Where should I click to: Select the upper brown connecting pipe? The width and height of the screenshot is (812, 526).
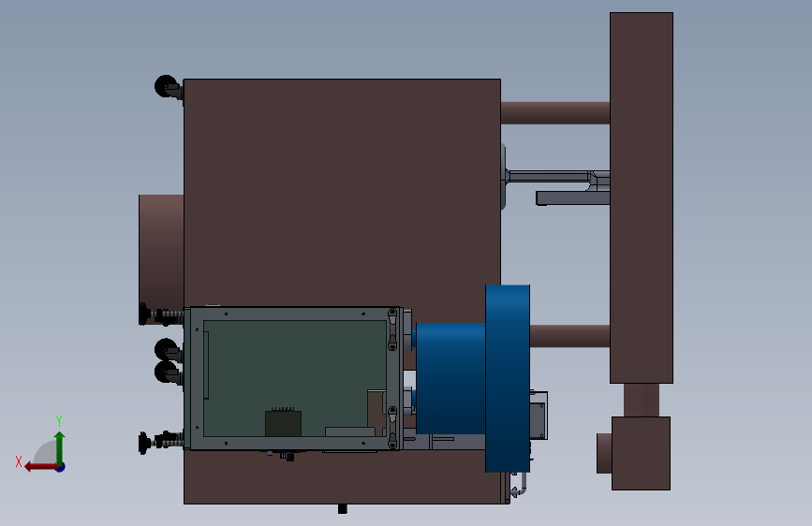(x=555, y=113)
